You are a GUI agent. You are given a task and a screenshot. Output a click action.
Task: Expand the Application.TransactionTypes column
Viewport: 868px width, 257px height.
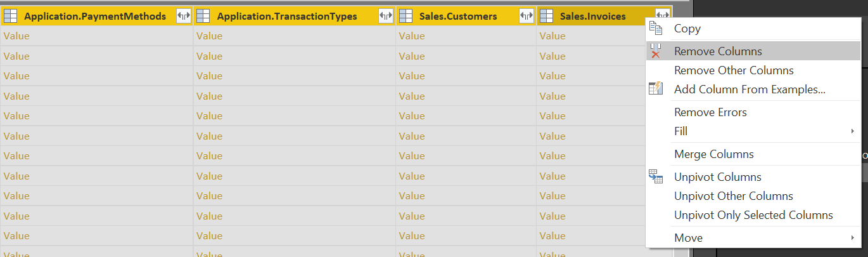(x=386, y=16)
